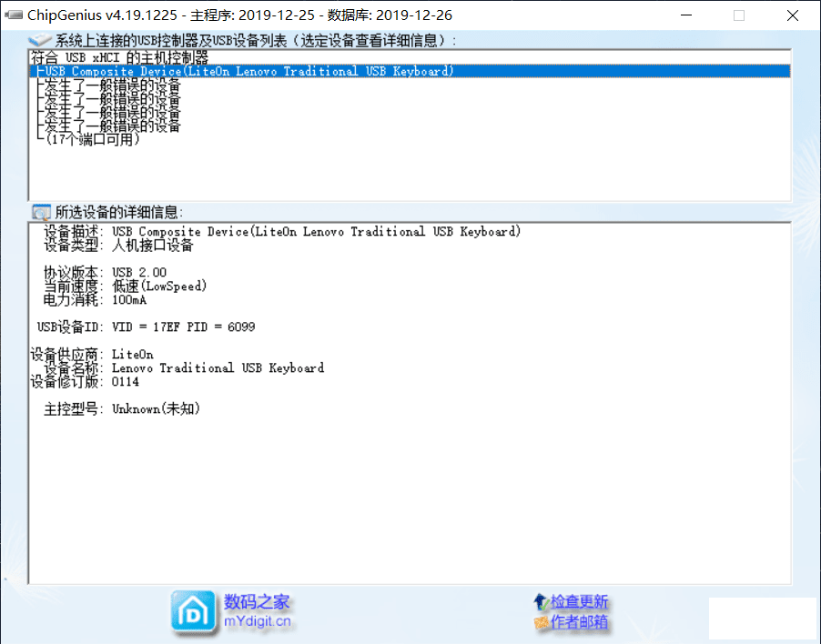The image size is (821, 644).
Task: Open the 作者邮箱 link
Action: [x=579, y=621]
